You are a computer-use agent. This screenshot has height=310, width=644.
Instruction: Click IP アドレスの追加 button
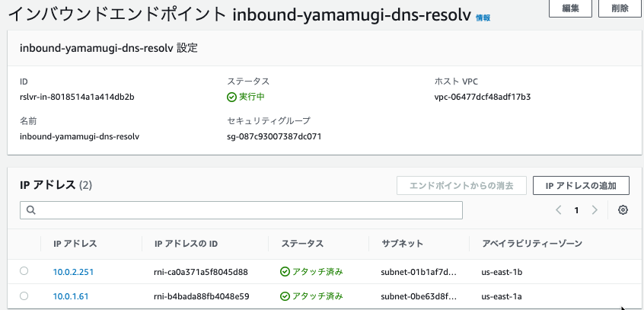(581, 185)
